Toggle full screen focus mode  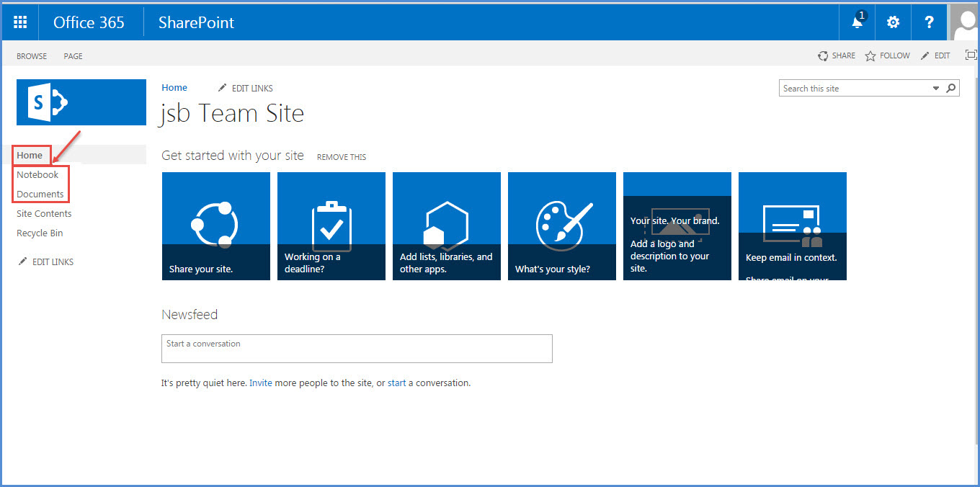971,55
